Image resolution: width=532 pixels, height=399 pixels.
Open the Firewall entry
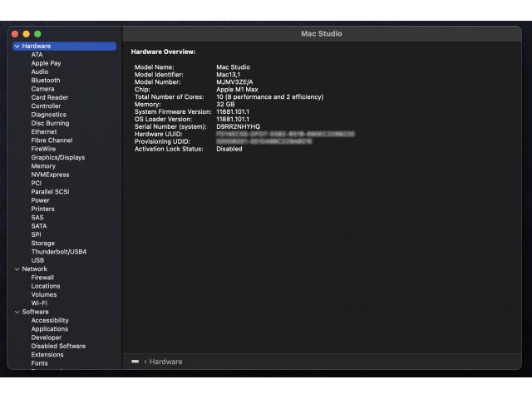point(42,278)
